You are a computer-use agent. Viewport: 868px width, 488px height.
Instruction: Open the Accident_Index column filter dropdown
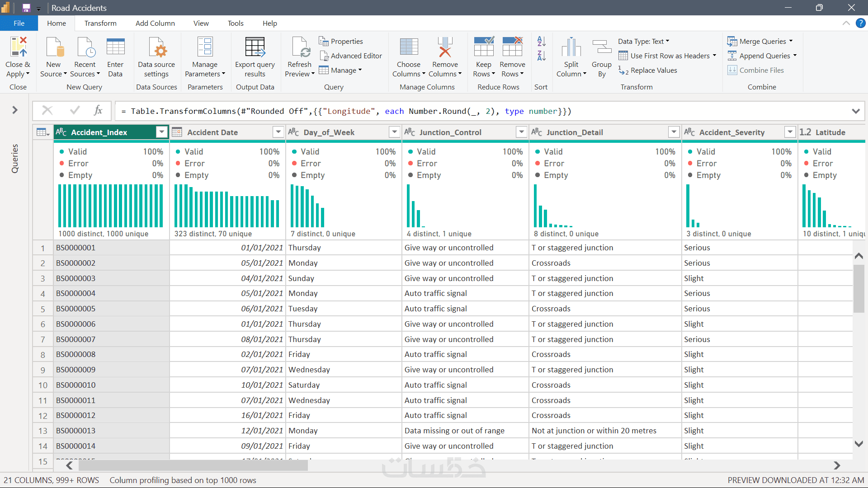point(161,132)
